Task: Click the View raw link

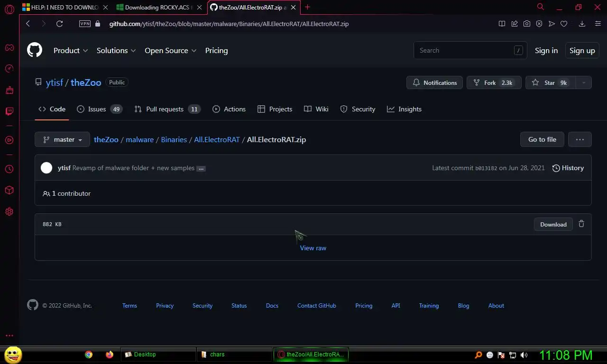Action: tap(313, 248)
